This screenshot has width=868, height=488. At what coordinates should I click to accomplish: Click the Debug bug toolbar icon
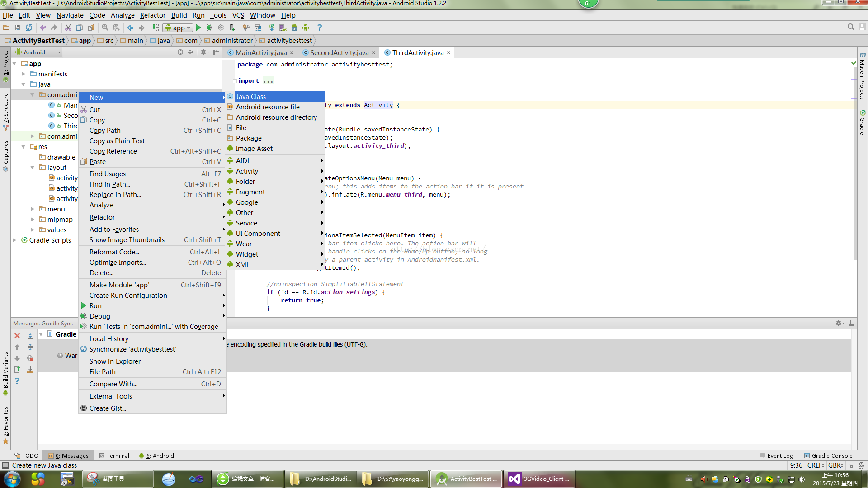pos(209,28)
